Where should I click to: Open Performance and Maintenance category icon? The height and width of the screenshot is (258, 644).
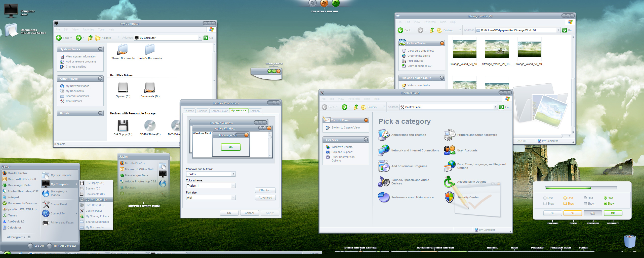pyautogui.click(x=384, y=197)
